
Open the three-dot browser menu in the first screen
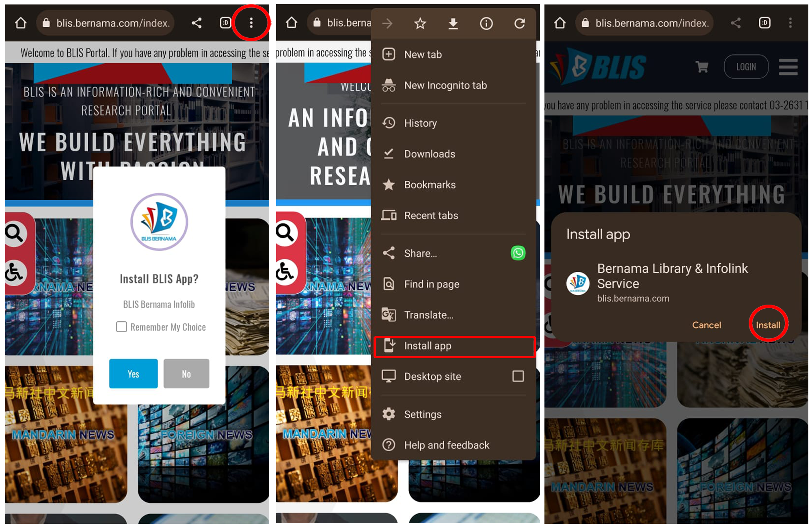click(251, 23)
